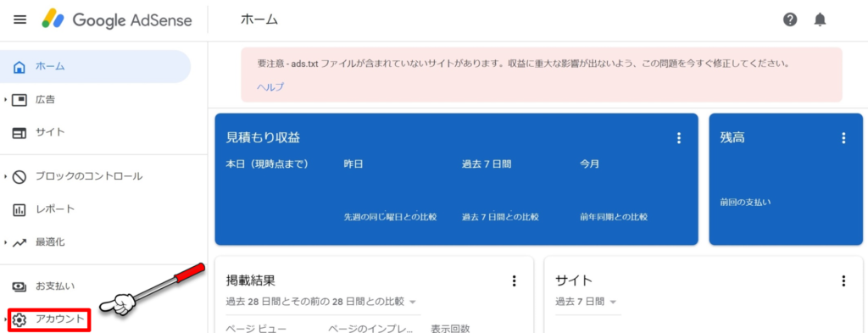Click the 最適化 trend arrow icon
The height and width of the screenshot is (333, 868).
pyautogui.click(x=19, y=242)
